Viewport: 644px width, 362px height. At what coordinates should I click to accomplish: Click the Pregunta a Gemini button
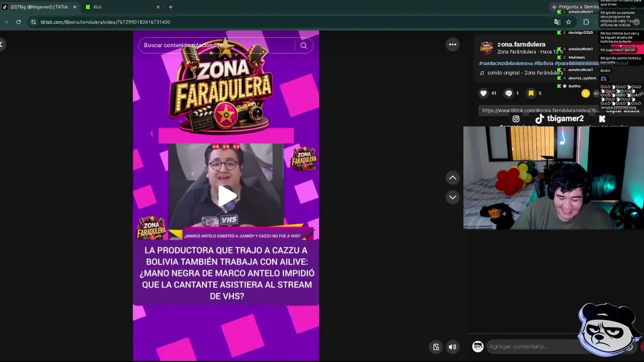point(575,7)
